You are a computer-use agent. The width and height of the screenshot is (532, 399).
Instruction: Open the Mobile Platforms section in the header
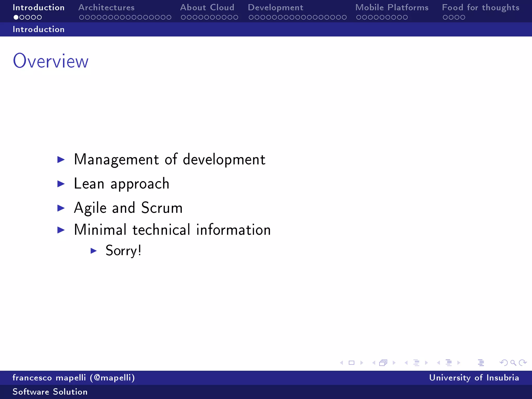point(392,8)
